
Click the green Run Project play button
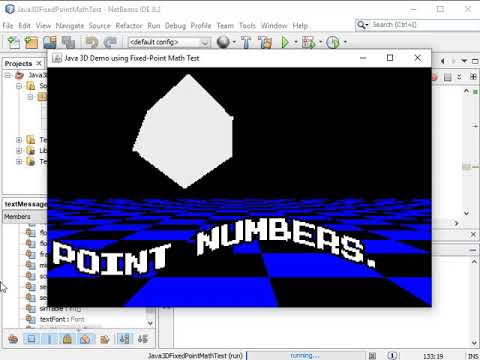click(285, 42)
